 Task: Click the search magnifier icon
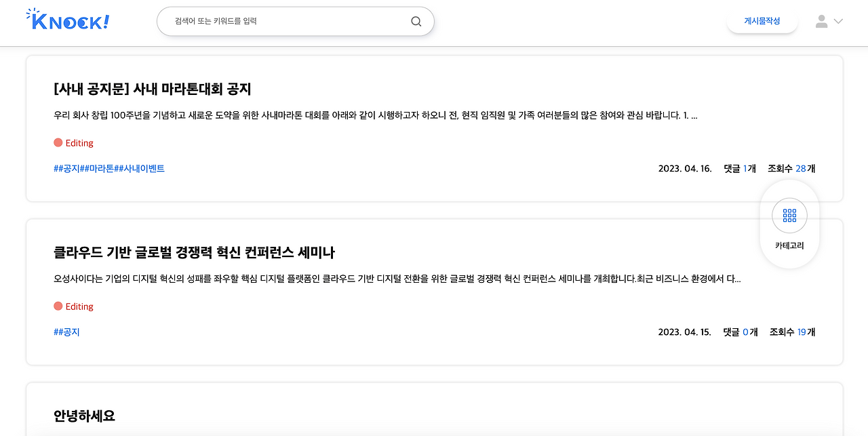416,21
